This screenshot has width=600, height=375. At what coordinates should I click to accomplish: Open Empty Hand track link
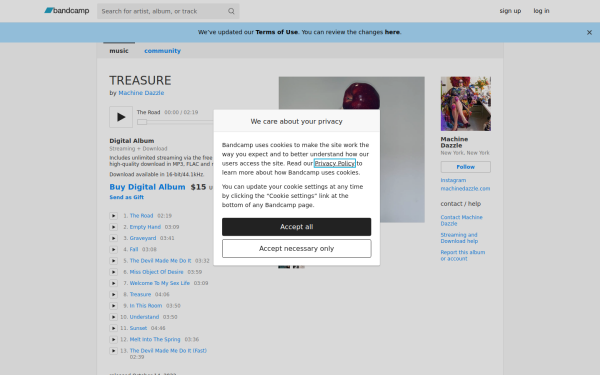click(x=145, y=227)
